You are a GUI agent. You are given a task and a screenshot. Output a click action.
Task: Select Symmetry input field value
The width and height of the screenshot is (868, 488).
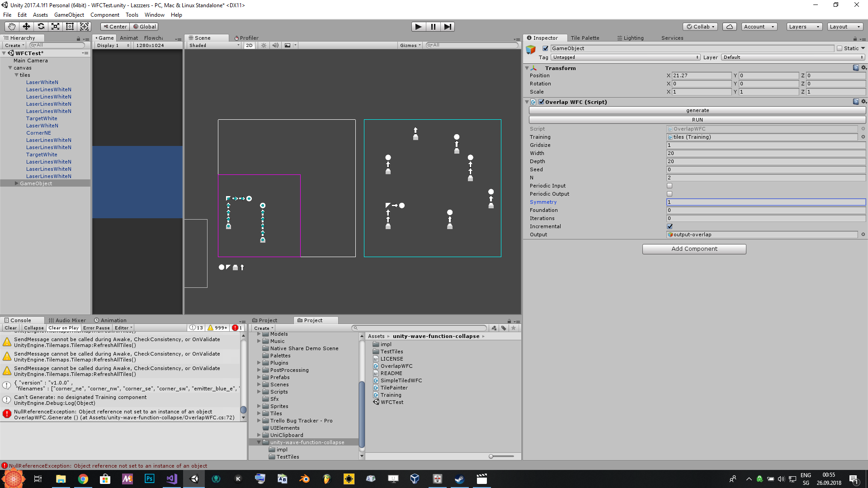(x=765, y=202)
